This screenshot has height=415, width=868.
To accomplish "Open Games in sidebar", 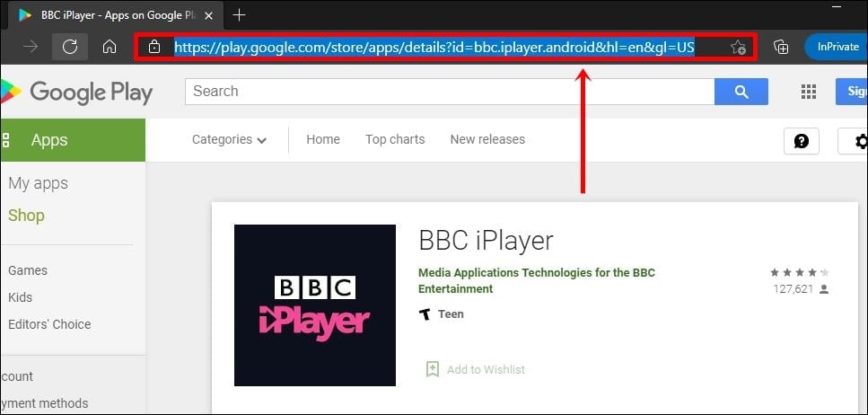I will (x=28, y=270).
